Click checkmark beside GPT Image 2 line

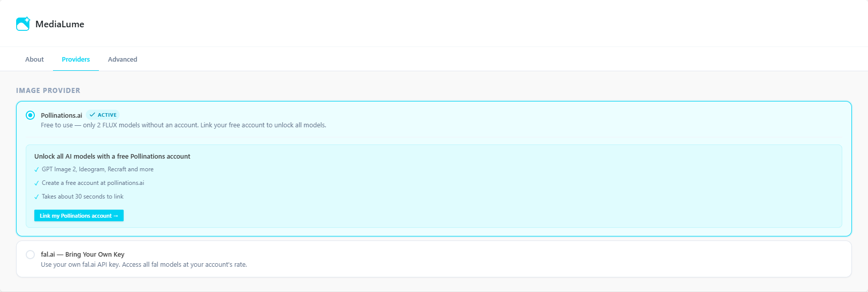pyautogui.click(x=36, y=170)
